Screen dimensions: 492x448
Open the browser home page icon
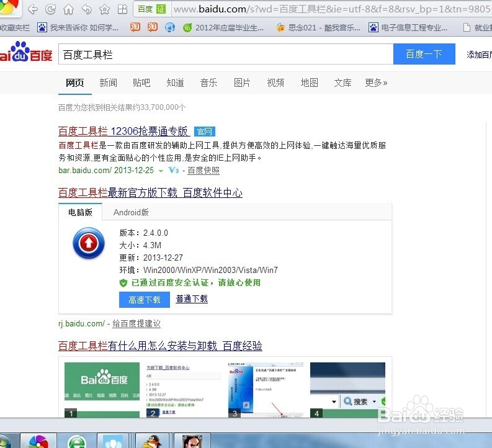68,9
